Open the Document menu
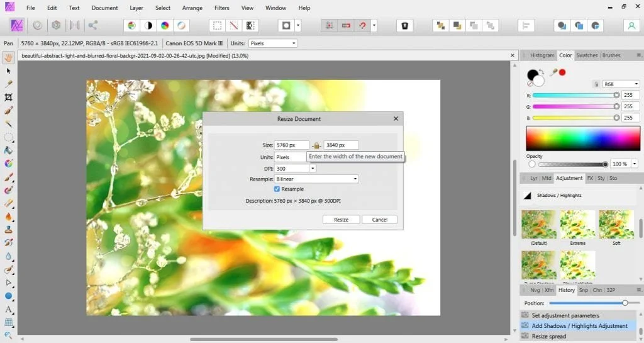644x343 pixels. 104,8
